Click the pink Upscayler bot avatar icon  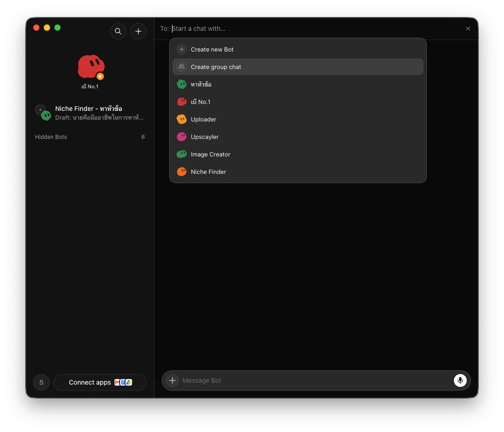[x=182, y=137]
